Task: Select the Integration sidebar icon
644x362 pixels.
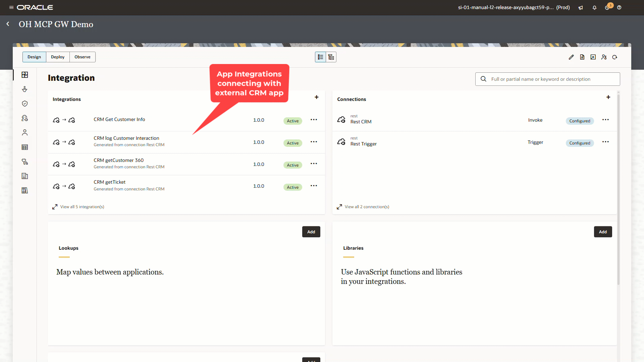Action: pos(25,75)
